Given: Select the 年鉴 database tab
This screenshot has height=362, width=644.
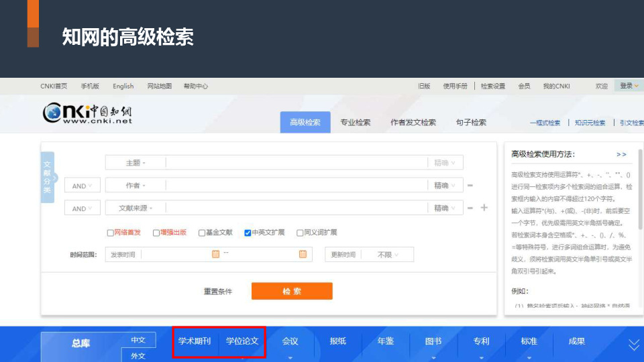Looking at the screenshot, I should [385, 341].
